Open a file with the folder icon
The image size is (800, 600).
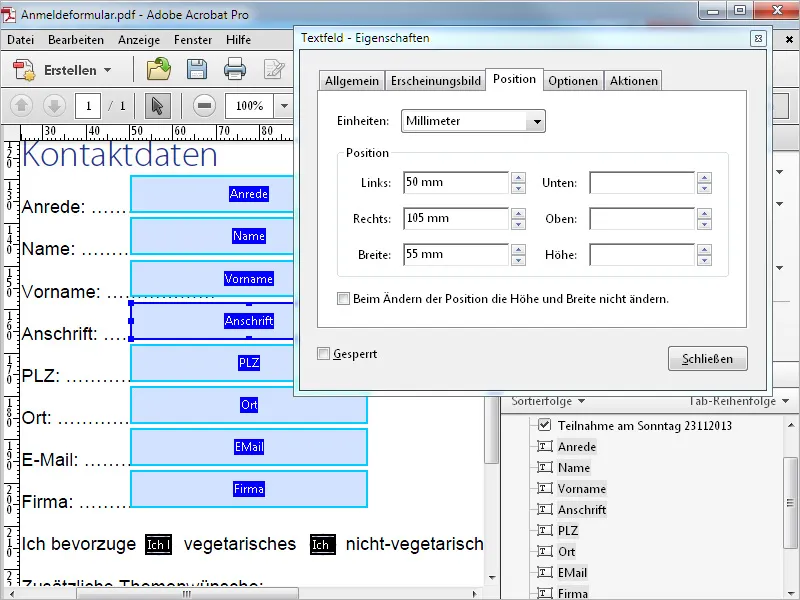tap(159, 69)
